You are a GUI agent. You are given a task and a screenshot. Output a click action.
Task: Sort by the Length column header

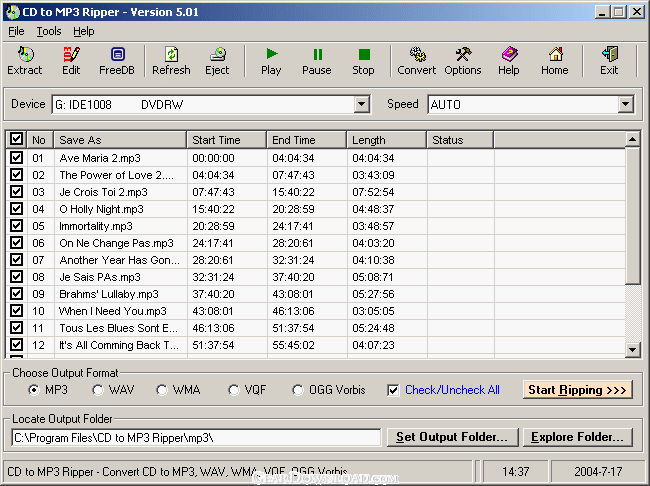pyautogui.click(x=387, y=140)
